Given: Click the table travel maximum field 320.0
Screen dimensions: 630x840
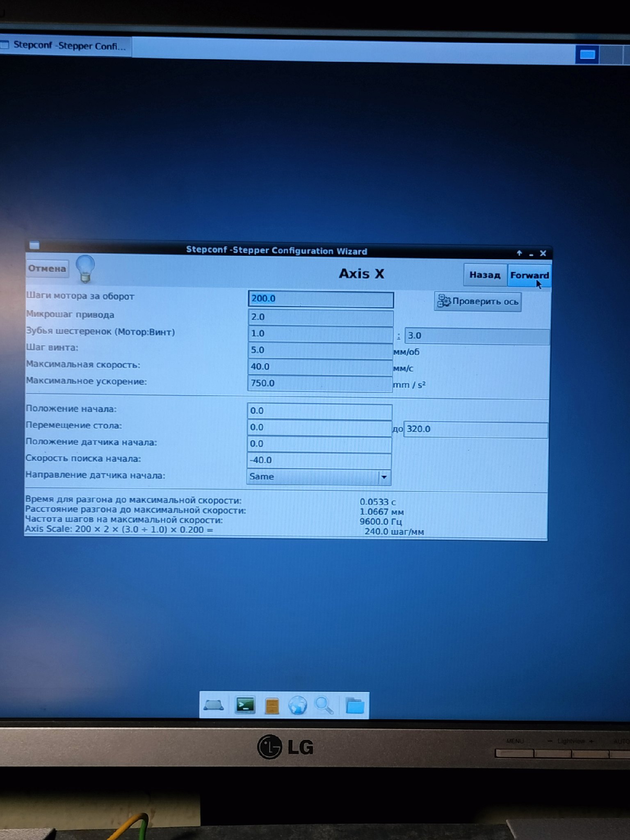Looking at the screenshot, I should [x=476, y=429].
